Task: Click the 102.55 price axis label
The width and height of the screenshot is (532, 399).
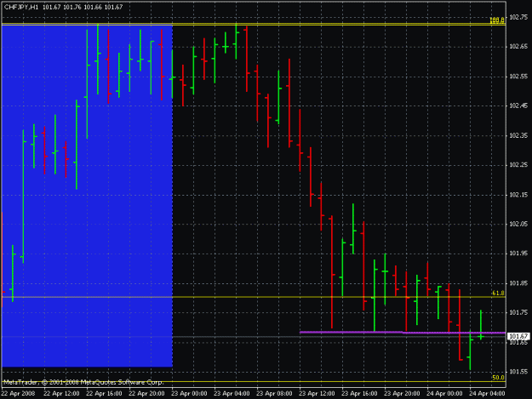Action: [518, 77]
